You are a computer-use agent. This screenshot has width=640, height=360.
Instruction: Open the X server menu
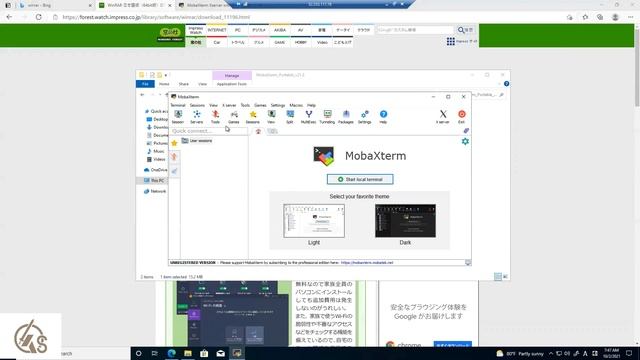click(x=229, y=105)
